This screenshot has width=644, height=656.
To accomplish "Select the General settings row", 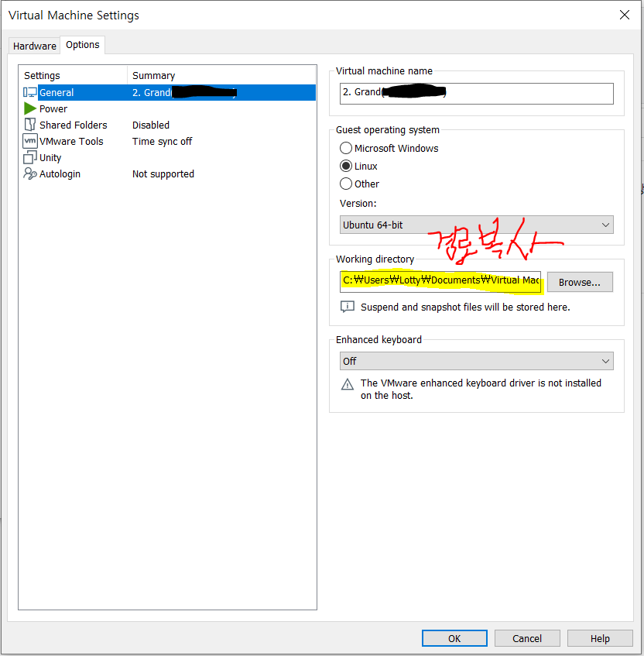I will [x=169, y=92].
